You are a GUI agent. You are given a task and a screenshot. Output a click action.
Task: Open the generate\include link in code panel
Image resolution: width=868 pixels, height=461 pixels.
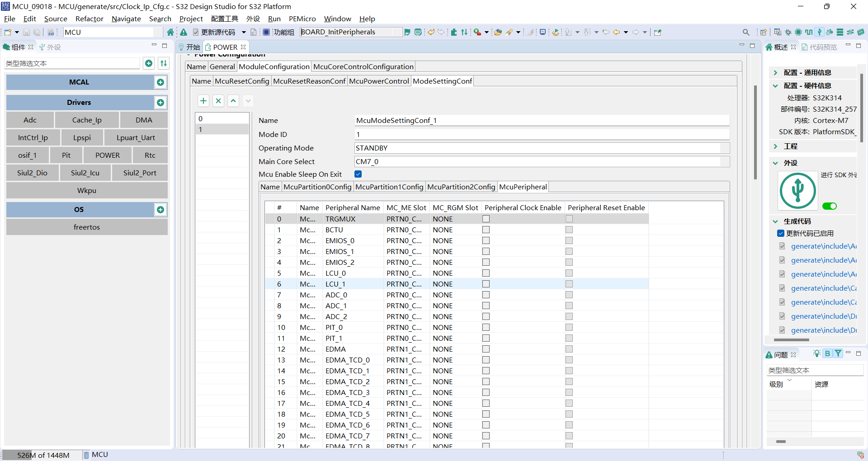coord(824,246)
